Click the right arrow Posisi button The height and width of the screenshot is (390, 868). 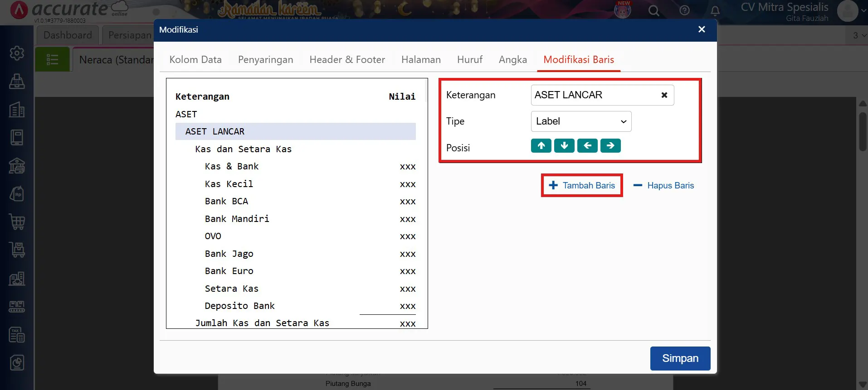click(610, 145)
